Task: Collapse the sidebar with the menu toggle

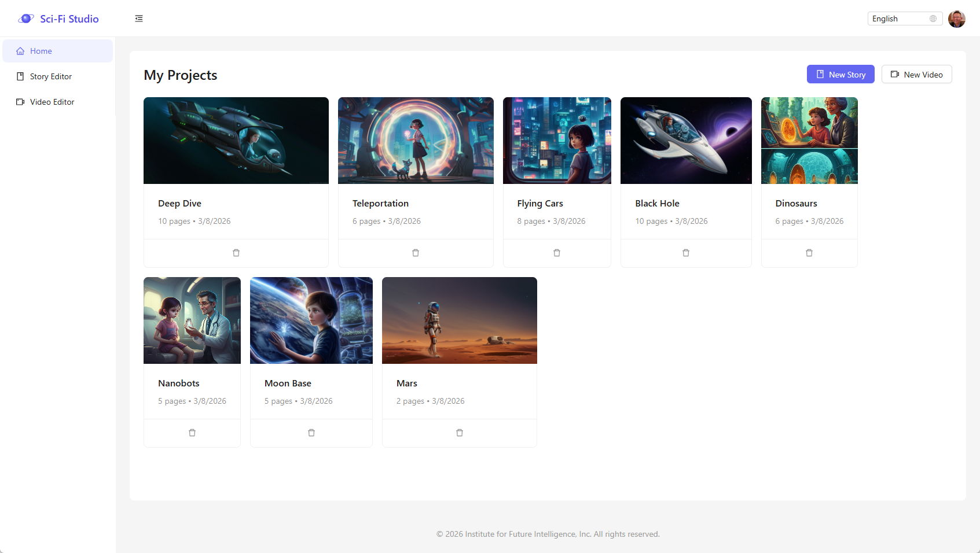Action: point(139,19)
